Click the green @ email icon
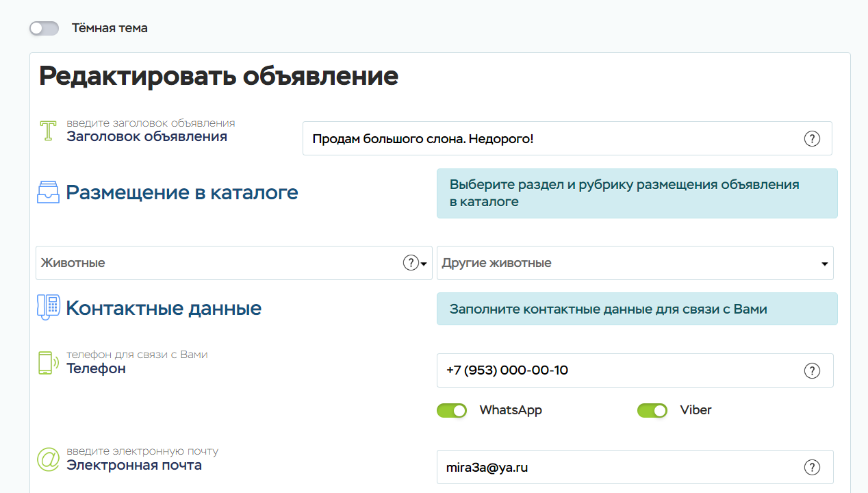 pyautogui.click(x=48, y=459)
